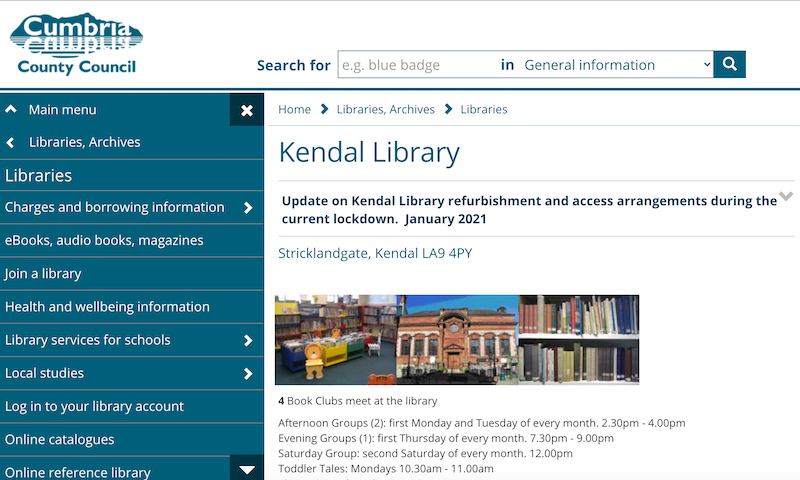
Task: Open eBooks, audio books, magazines menu item
Action: (x=104, y=240)
